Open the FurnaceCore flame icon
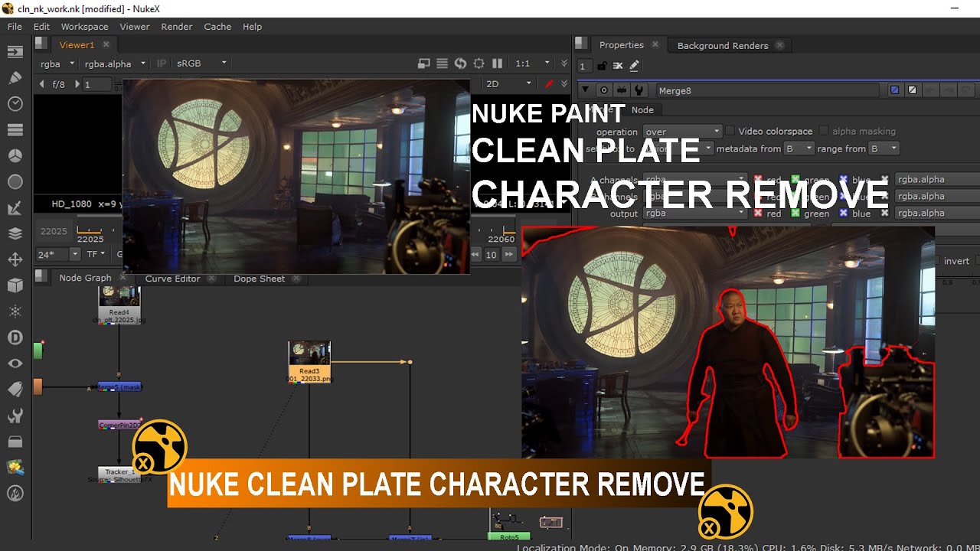The height and width of the screenshot is (551, 980). (15, 494)
